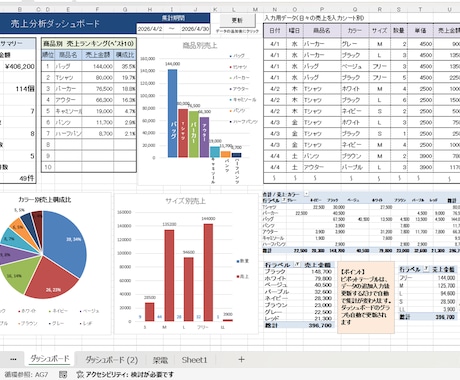
Task: Select 曜日 header in input data table
Action: click(294, 31)
